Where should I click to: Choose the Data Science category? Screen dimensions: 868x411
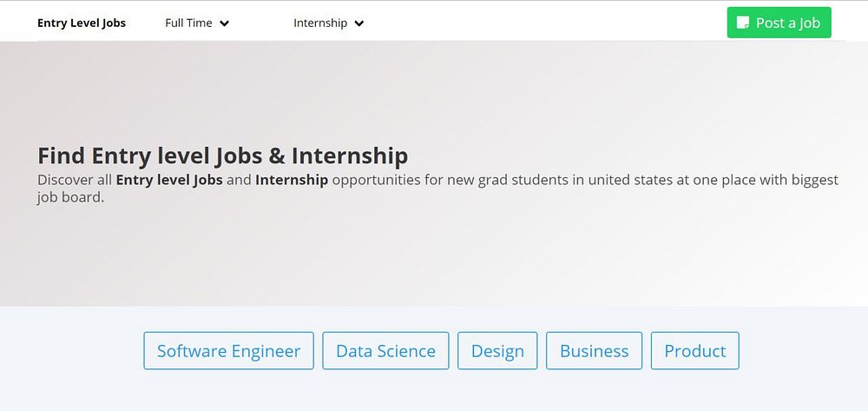tap(385, 351)
